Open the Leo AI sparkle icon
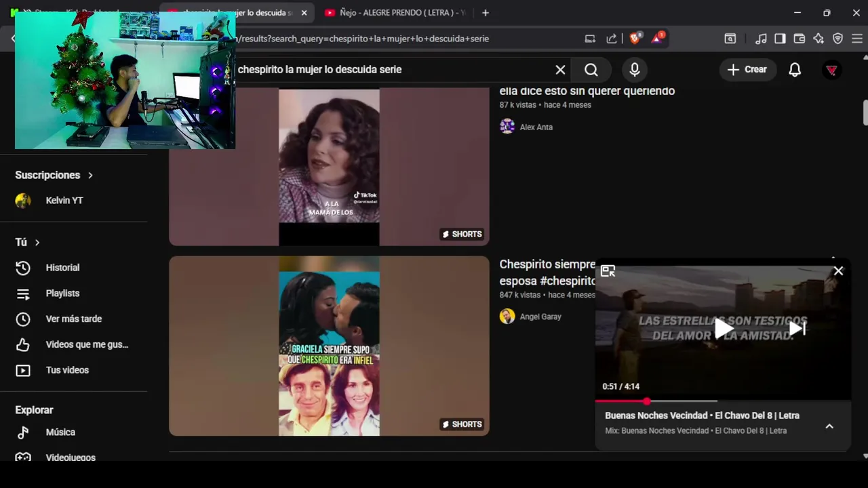The height and width of the screenshot is (488, 868). 818,39
